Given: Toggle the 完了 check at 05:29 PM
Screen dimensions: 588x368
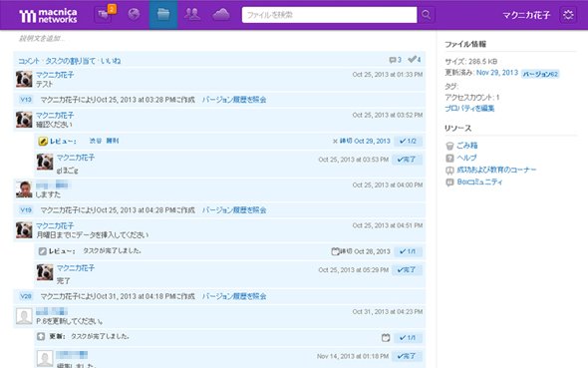Looking at the screenshot, I should pyautogui.click(x=407, y=269).
